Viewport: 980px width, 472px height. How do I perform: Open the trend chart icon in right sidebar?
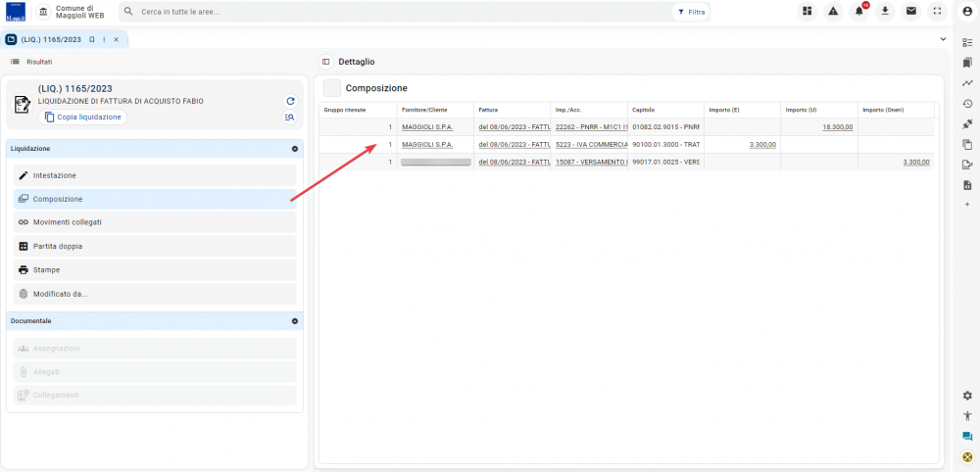pos(967,83)
